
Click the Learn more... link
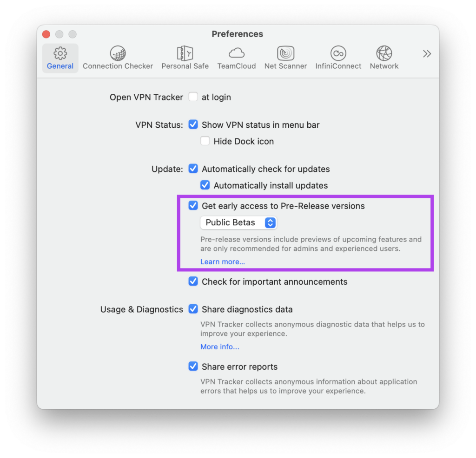223,262
